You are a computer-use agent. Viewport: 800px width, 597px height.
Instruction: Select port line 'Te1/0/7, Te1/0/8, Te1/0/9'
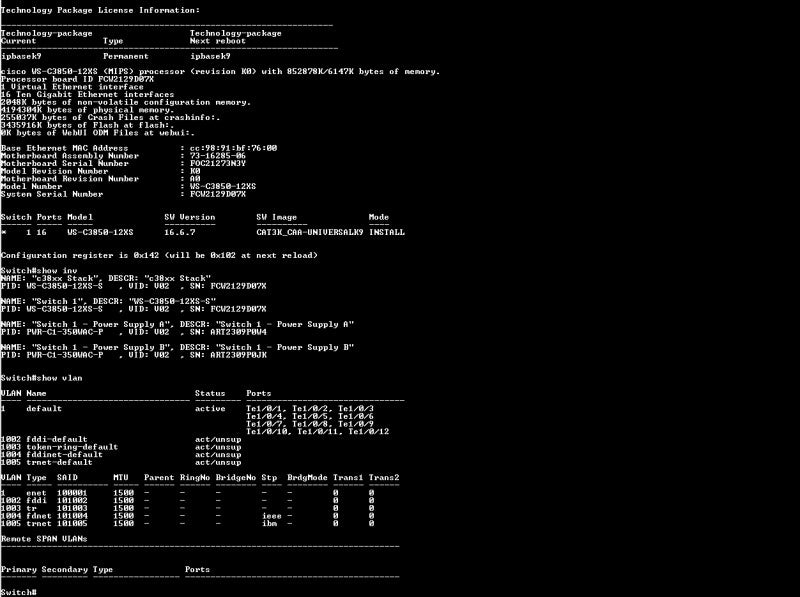(310, 424)
